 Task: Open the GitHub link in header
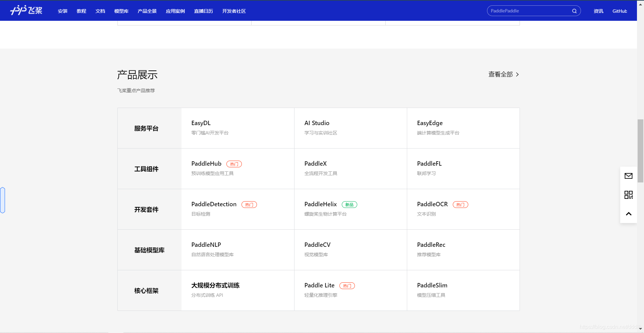pos(620,11)
